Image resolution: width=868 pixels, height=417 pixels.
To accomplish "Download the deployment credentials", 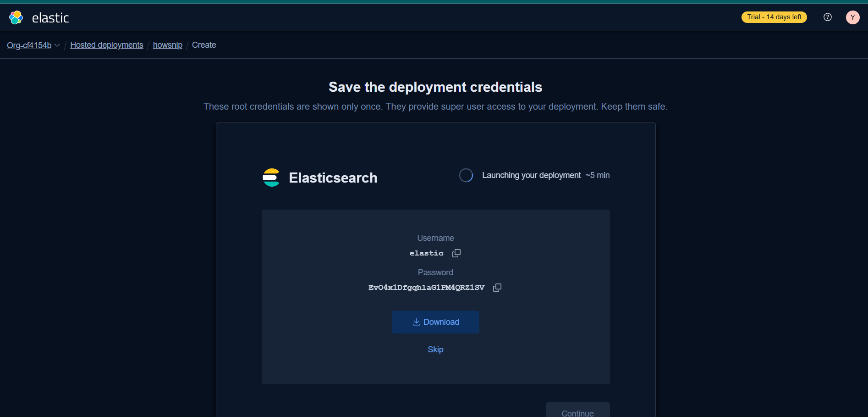I will point(435,322).
